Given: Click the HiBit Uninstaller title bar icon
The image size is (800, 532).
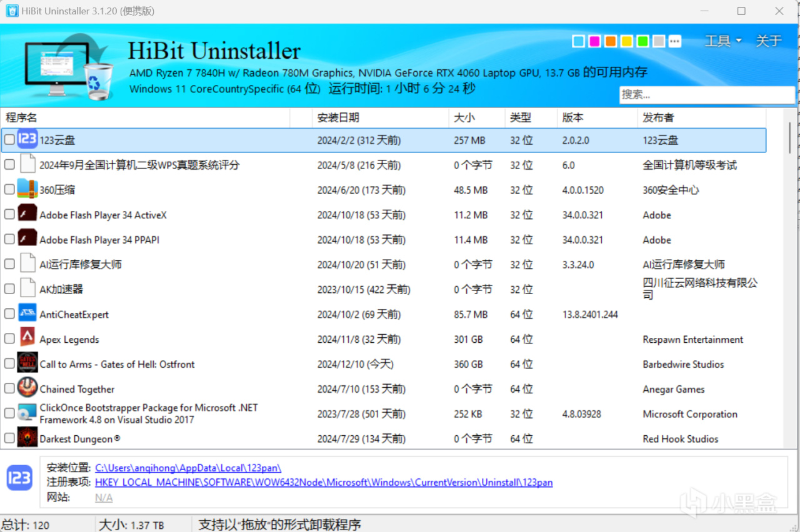Looking at the screenshot, I should (12, 11).
